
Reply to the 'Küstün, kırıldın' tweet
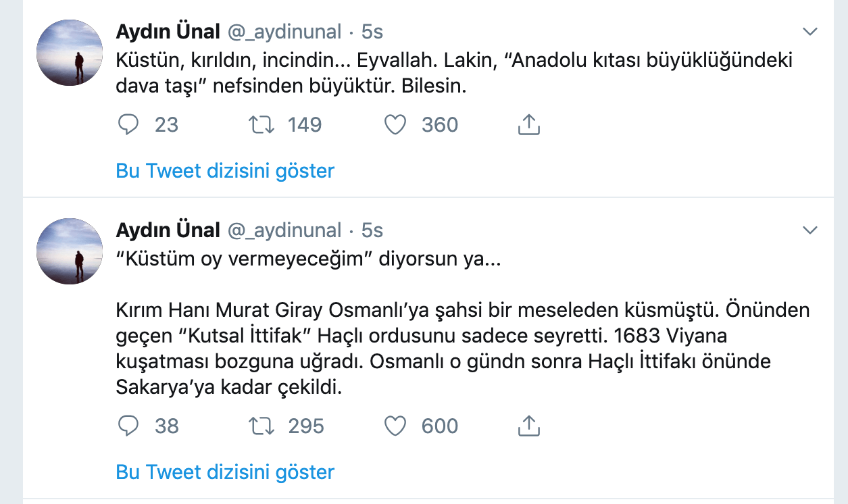pyautogui.click(x=128, y=125)
